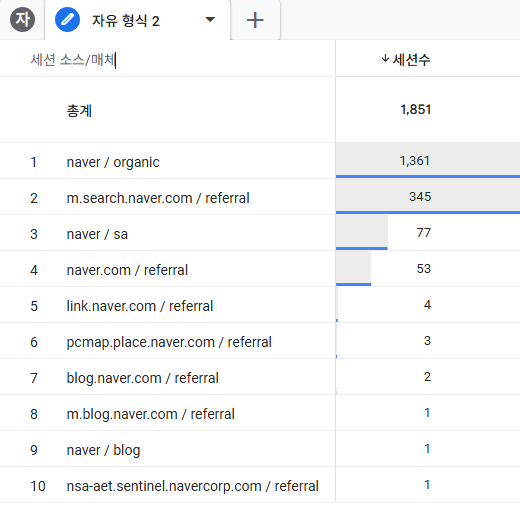Select 'naver.com / referral' row

coord(127,270)
